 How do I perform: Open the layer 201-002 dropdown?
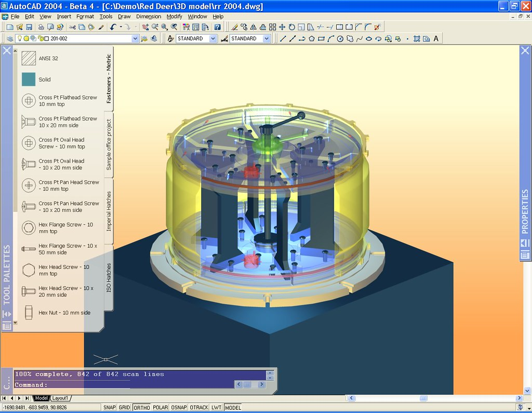coord(135,38)
